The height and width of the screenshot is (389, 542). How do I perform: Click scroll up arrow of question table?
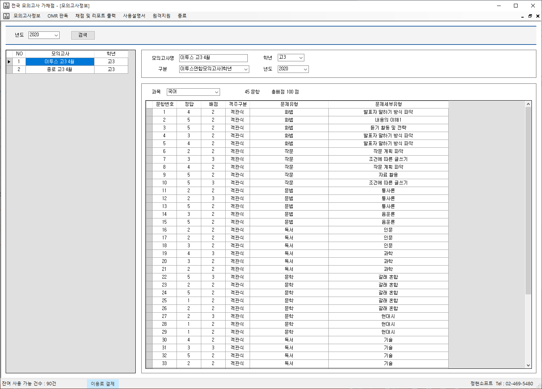pyautogui.click(x=528, y=104)
